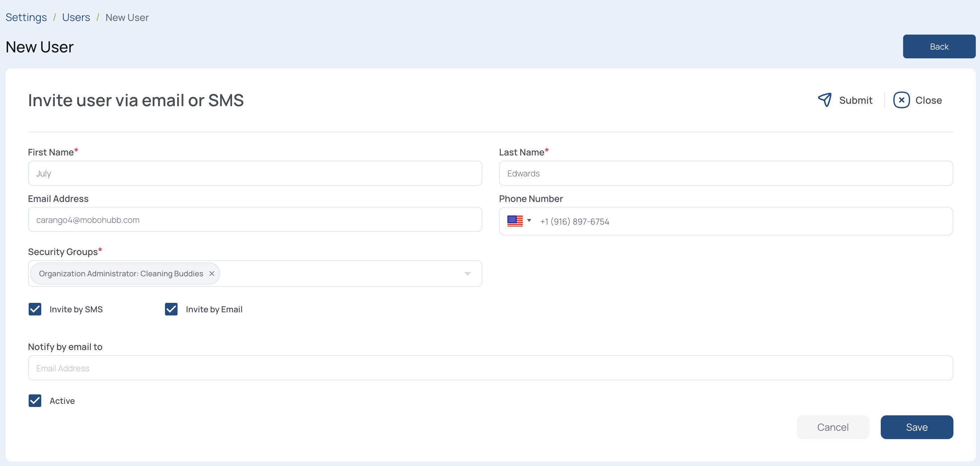Click the Cancel button
The image size is (980, 466).
[833, 427]
